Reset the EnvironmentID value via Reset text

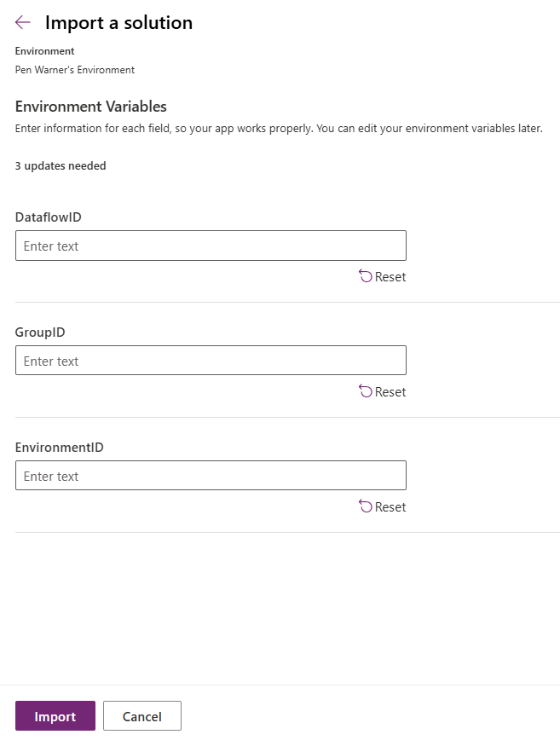pos(390,507)
